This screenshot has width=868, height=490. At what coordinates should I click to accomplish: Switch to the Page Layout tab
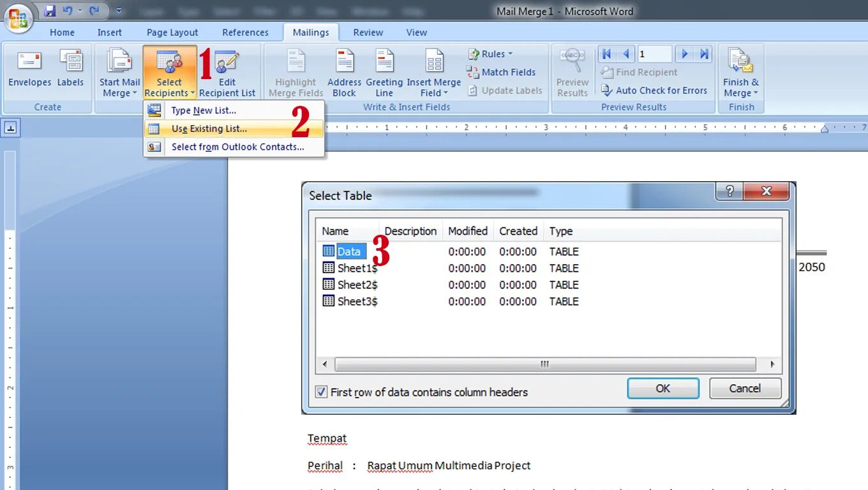click(x=172, y=33)
